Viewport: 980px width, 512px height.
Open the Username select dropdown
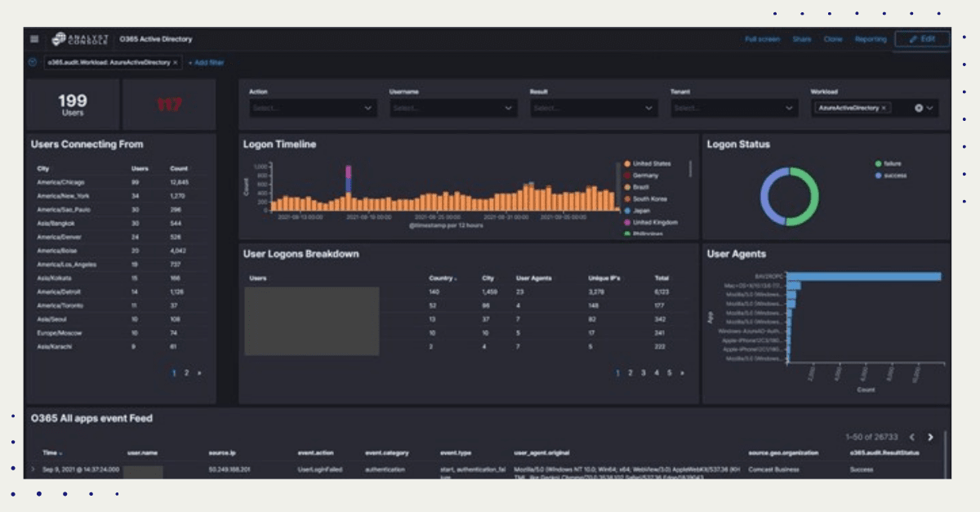[x=453, y=108]
